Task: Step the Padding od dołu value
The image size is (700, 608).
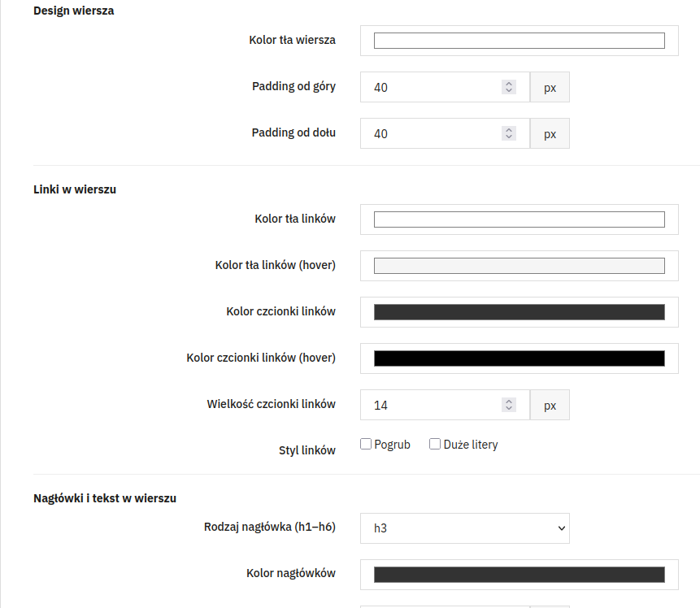Action: click(x=508, y=133)
